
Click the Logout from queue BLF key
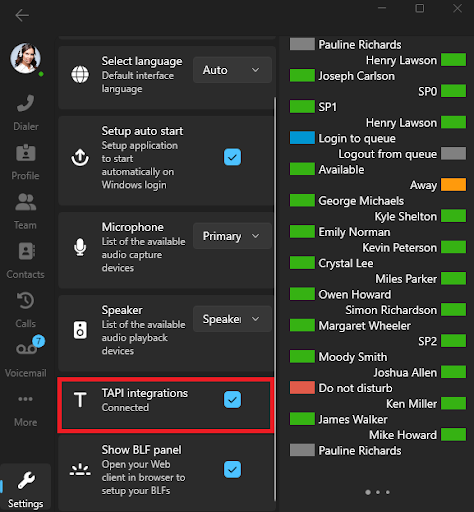pos(402,154)
